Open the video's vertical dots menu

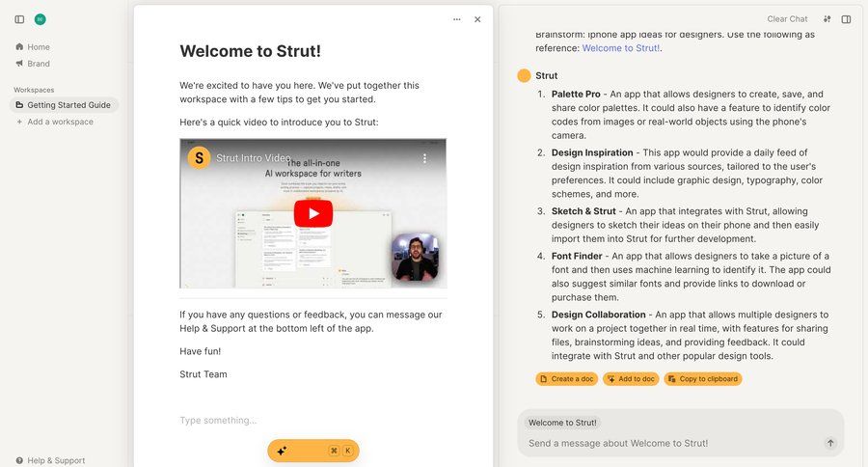click(x=424, y=158)
